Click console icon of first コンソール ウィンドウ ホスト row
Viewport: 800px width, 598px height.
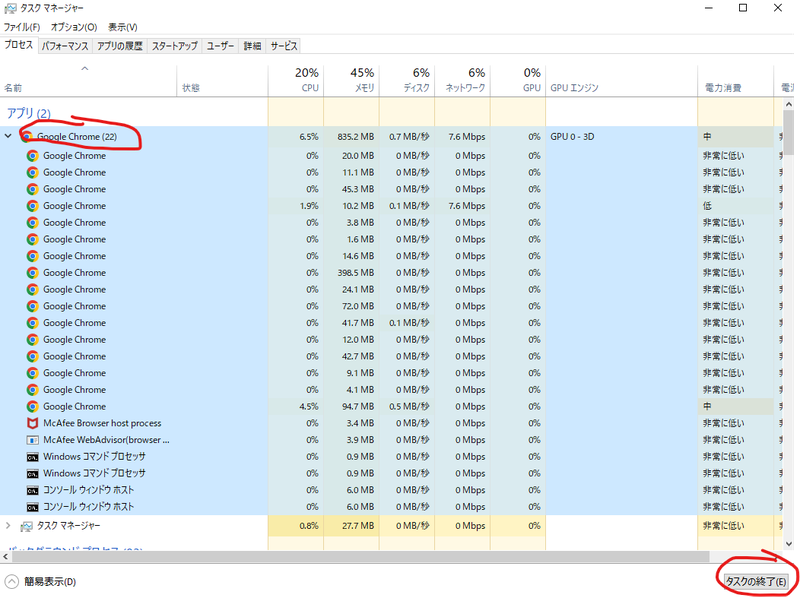(33, 491)
